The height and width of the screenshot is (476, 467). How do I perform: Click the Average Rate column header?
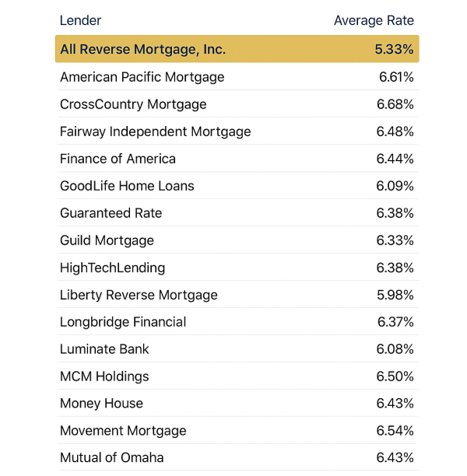point(374,20)
